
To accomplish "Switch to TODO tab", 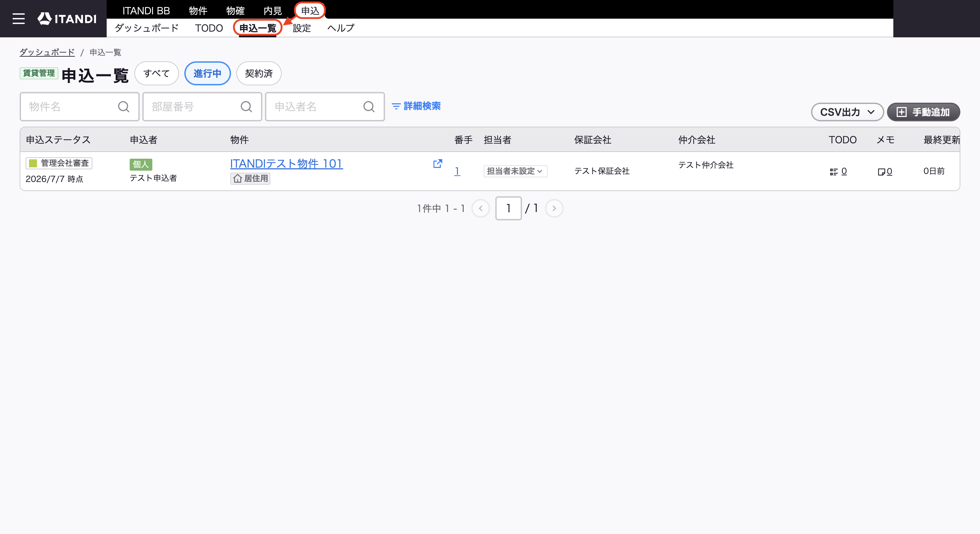I will tap(209, 28).
